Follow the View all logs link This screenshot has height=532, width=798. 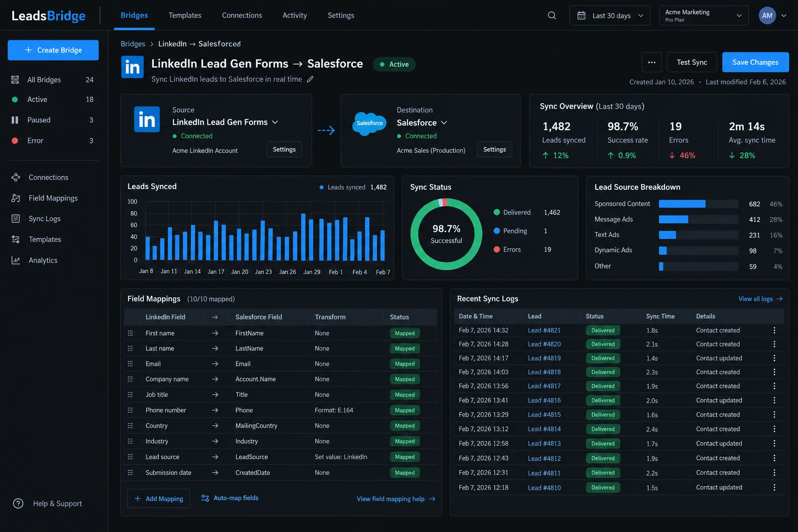[x=760, y=299]
